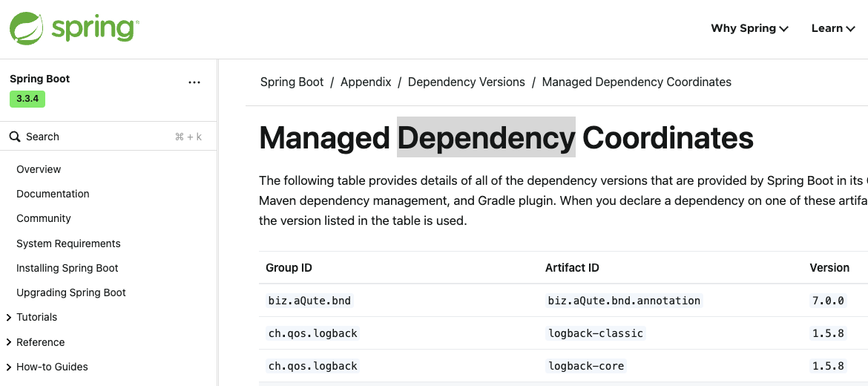Expand the Reference chevron
The image size is (868, 386).
click(8, 342)
